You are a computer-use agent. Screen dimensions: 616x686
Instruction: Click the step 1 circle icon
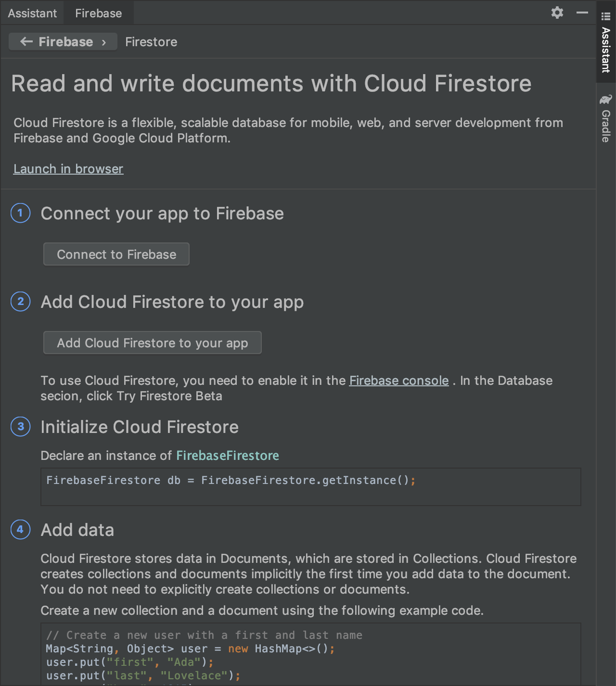point(20,213)
